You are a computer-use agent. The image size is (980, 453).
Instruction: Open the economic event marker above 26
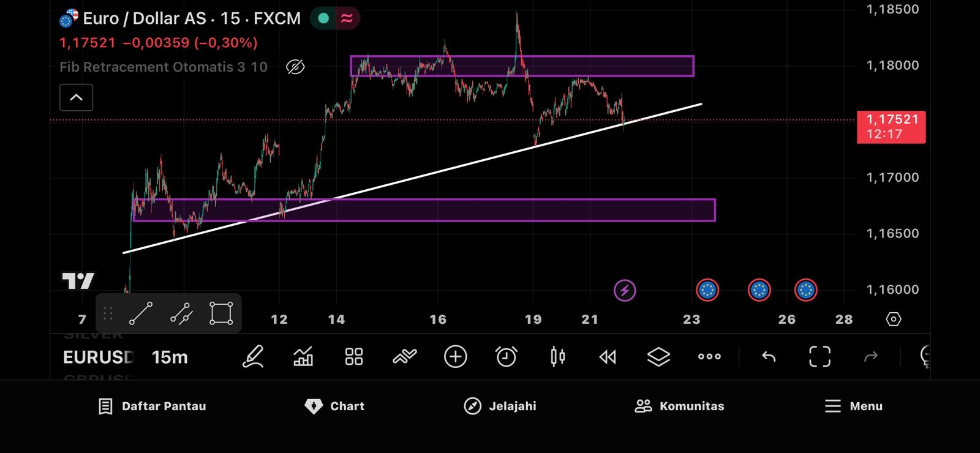(x=805, y=290)
